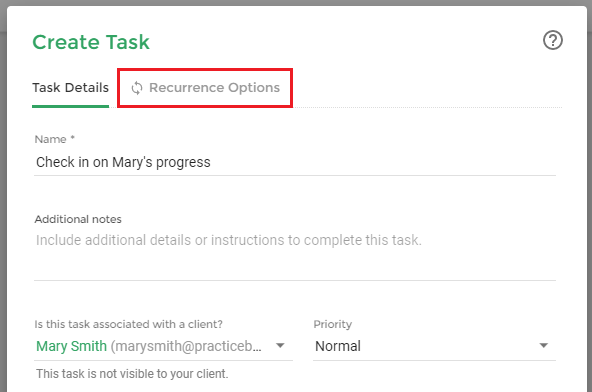
Task: Click the "not visible to your client" note
Action: 132,374
